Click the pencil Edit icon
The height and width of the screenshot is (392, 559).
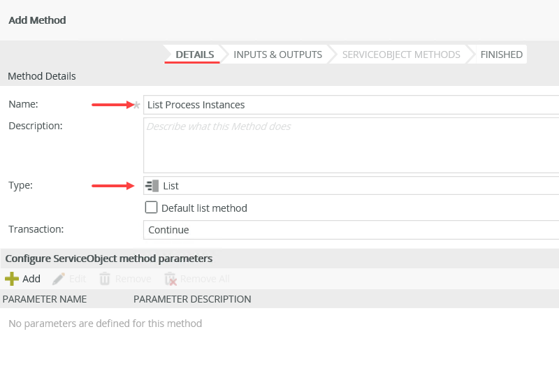(59, 279)
